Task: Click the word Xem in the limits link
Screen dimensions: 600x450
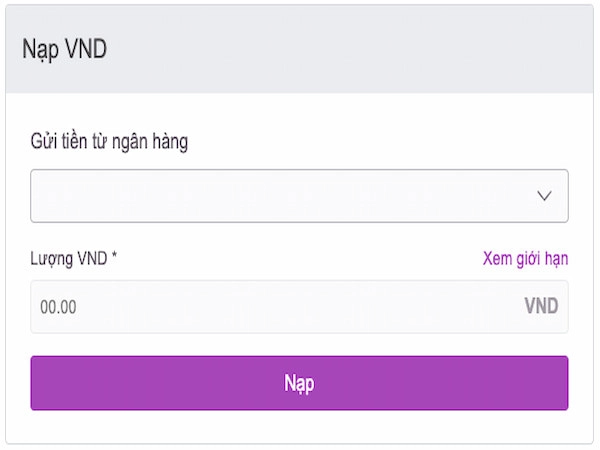Action: (497, 259)
